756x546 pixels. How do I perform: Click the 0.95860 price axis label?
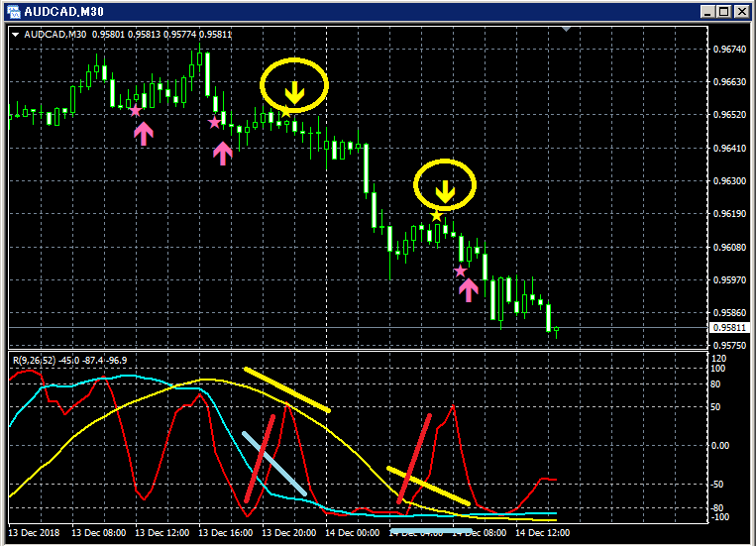[729, 312]
